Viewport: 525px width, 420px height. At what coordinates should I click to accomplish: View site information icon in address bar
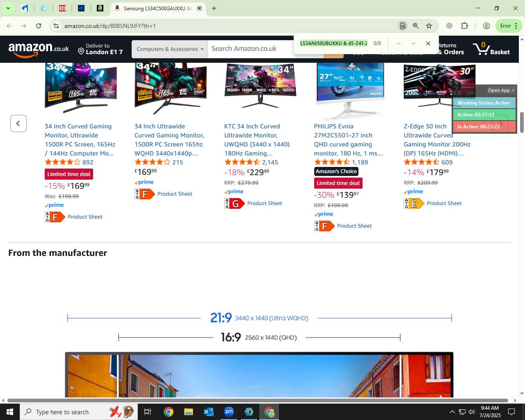click(56, 26)
